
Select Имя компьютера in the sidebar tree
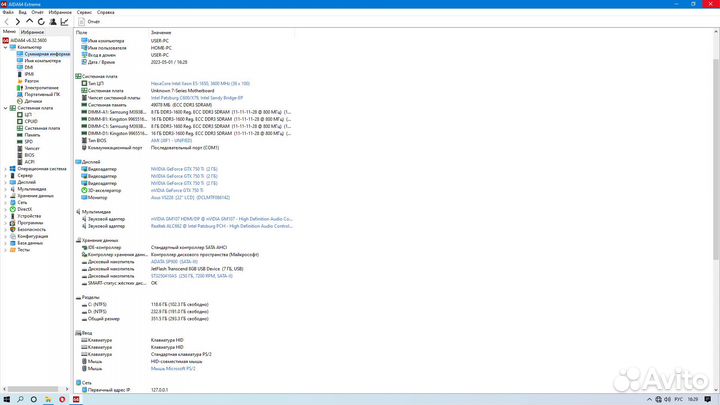point(42,61)
